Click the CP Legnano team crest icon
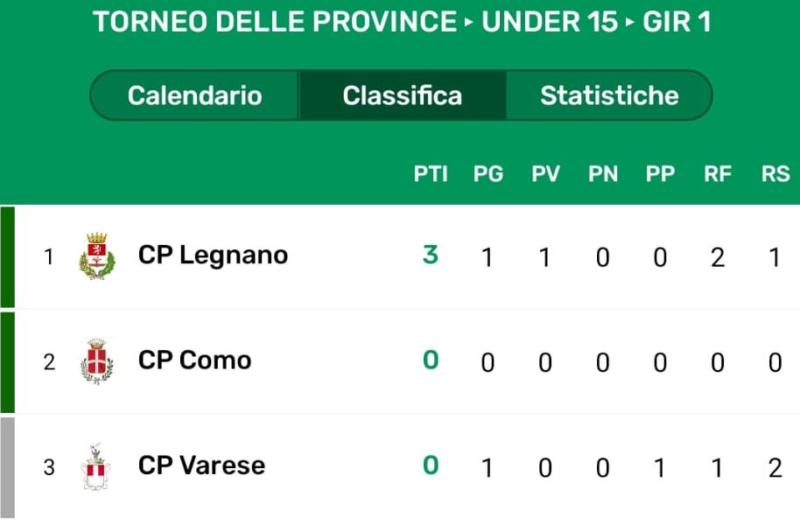800x532 pixels. click(96, 255)
